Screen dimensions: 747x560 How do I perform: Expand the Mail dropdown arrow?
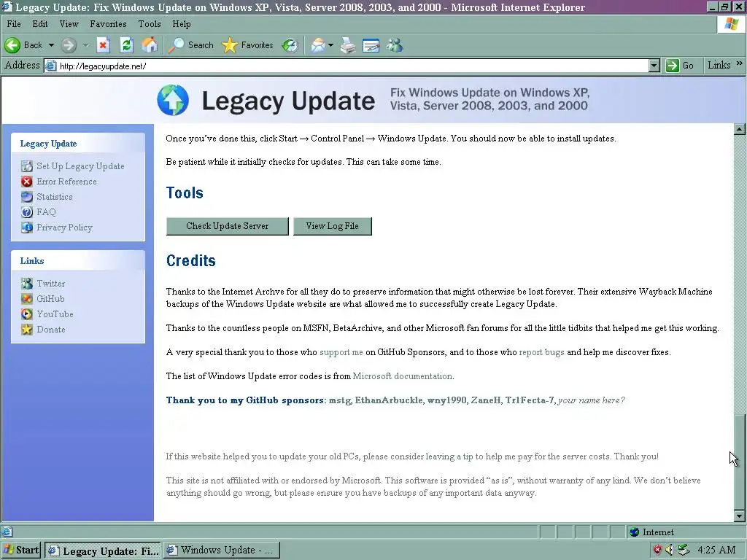tap(330, 45)
